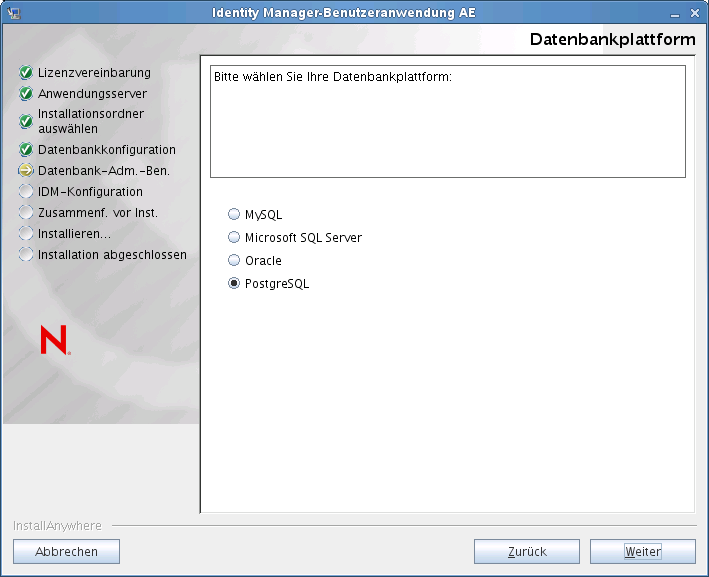This screenshot has width=709, height=577.
Task: Click the Lizenzvereinbarung step label
Action: [x=94, y=73]
